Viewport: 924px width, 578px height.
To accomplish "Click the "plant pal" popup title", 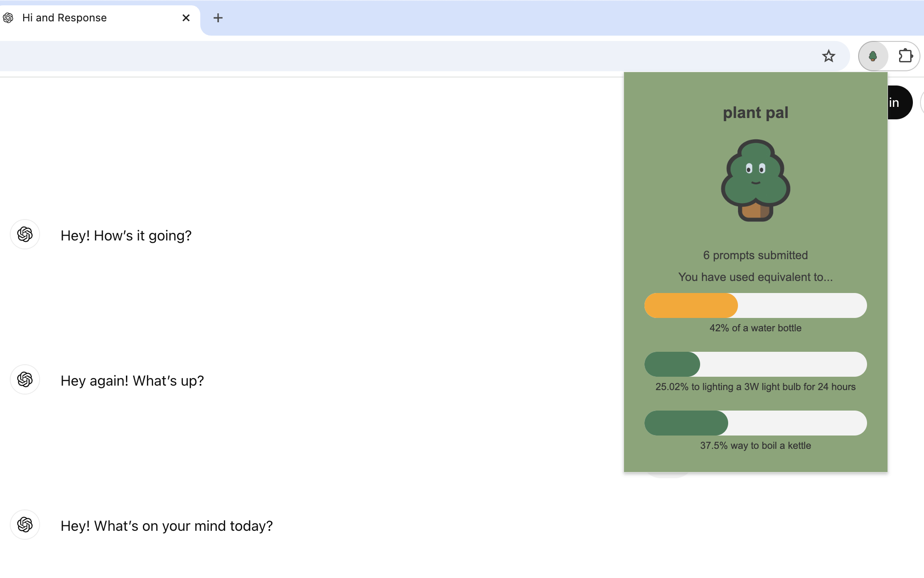I will [x=755, y=113].
